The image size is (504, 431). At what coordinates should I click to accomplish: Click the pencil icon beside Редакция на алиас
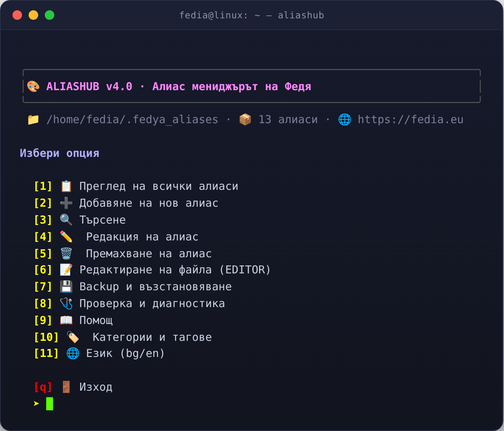[x=66, y=237]
